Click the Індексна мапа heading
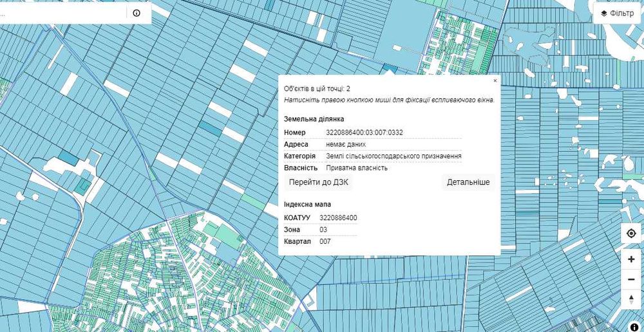This screenshot has width=644, height=332. coord(307,205)
